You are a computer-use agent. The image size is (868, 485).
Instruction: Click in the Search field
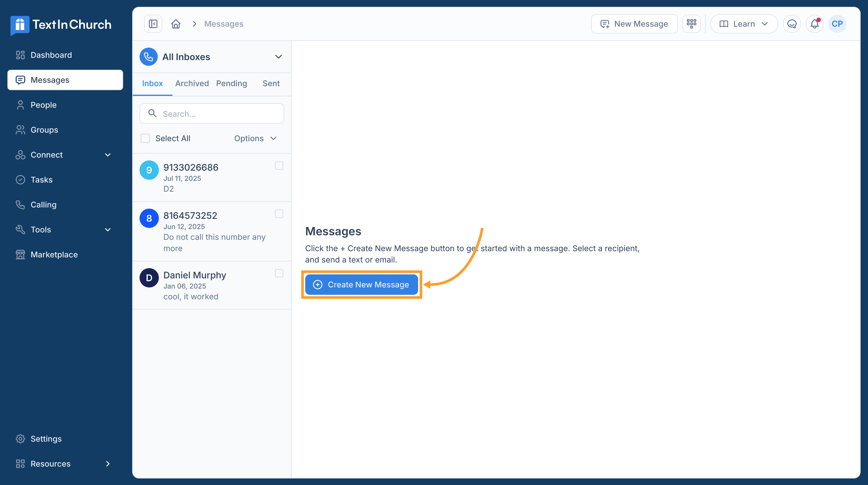click(x=212, y=113)
